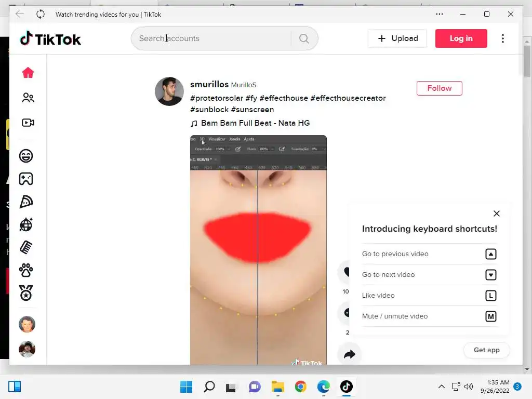Click the Upload button
The height and width of the screenshot is (399, 532).
[x=397, y=38]
